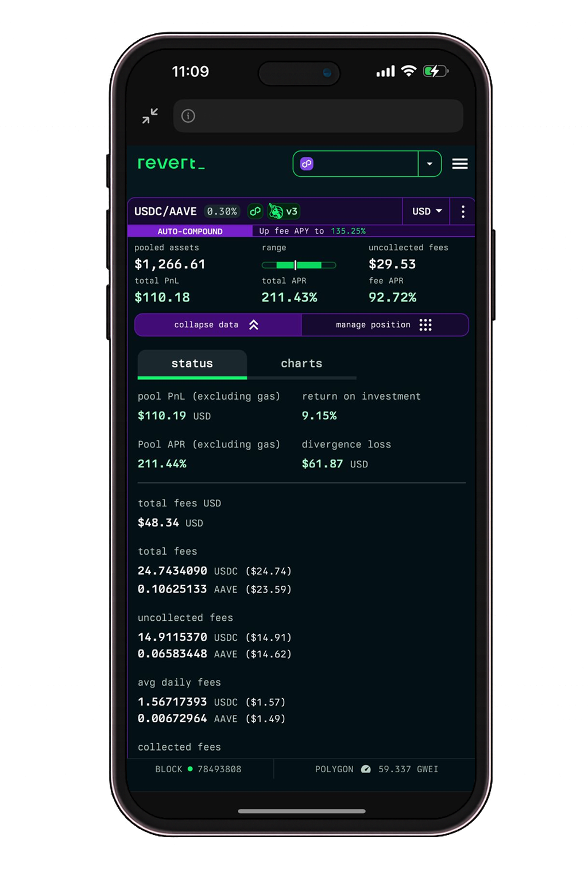The width and height of the screenshot is (588, 882).
Task: Open the three-dot position options menu
Action: point(462,211)
